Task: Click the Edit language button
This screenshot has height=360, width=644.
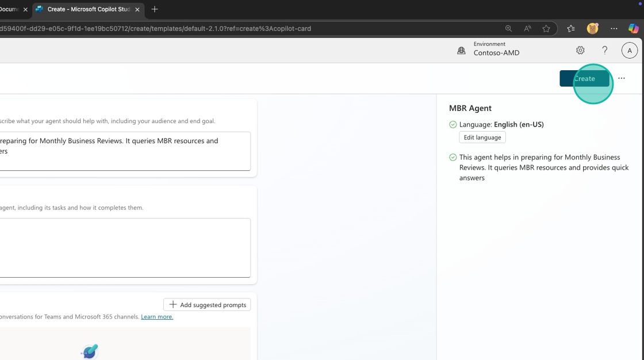Action: pyautogui.click(x=482, y=137)
